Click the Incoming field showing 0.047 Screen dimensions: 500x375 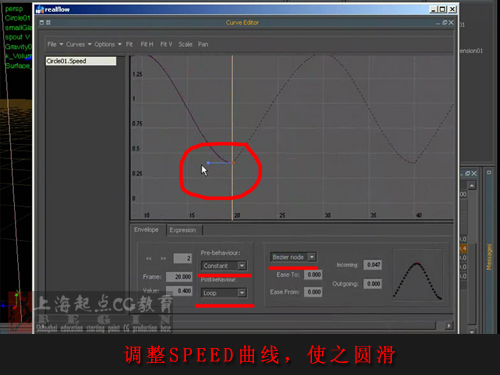tap(373, 265)
